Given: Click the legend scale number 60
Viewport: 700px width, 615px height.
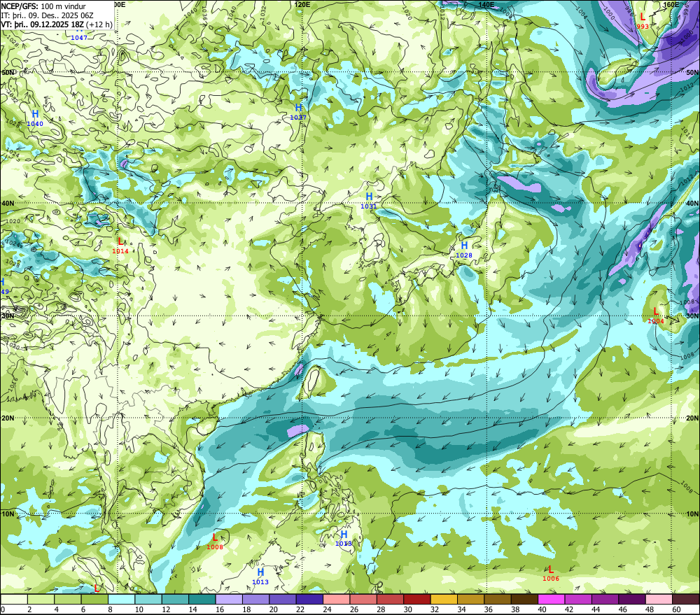Looking at the screenshot, I should [x=676, y=609].
